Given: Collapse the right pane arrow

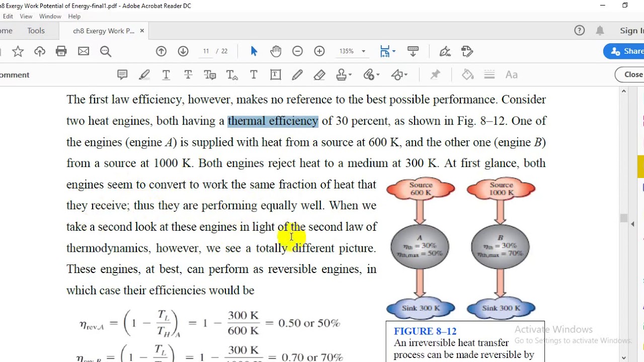Looking at the screenshot, I should click(x=633, y=224).
